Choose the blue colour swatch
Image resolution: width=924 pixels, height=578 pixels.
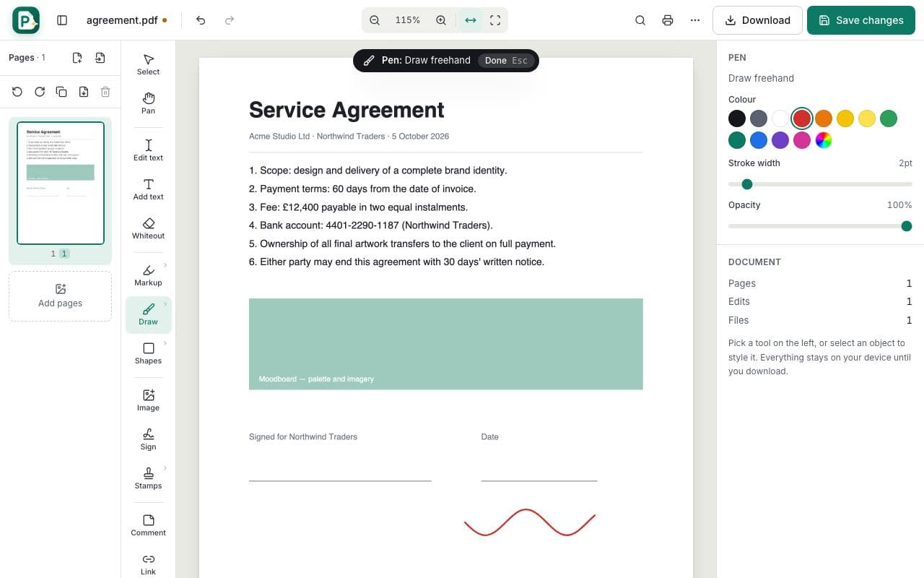(759, 140)
